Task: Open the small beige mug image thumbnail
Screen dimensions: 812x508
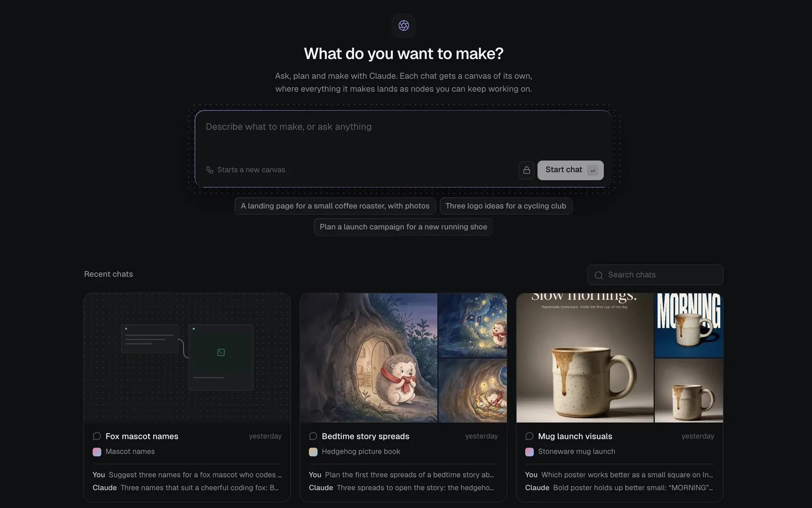Action: [x=689, y=391]
